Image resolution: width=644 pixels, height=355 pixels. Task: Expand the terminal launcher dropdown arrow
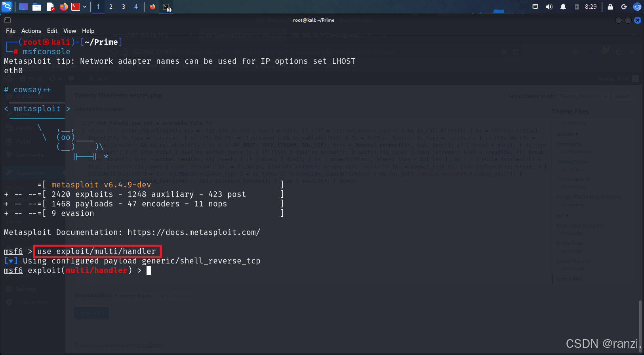pos(85,7)
